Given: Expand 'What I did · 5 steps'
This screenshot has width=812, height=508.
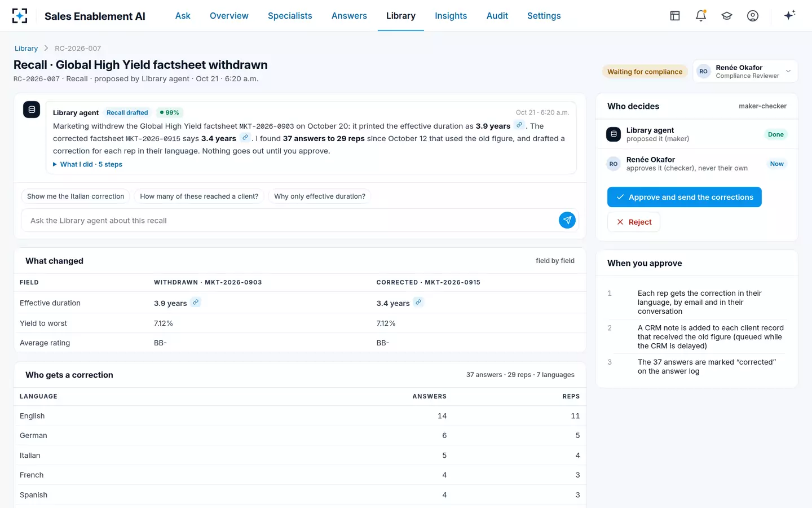Looking at the screenshot, I should coord(87,164).
